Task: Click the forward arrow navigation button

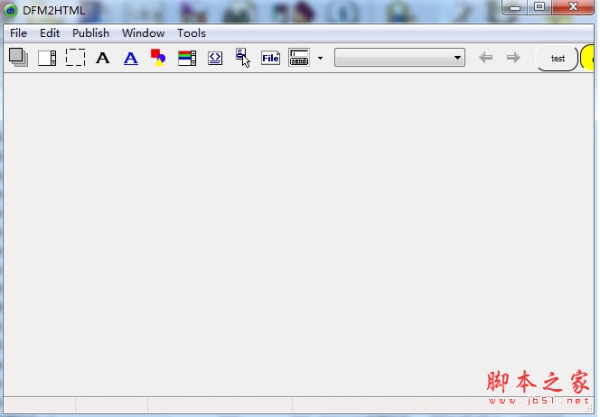Action: 513,58
